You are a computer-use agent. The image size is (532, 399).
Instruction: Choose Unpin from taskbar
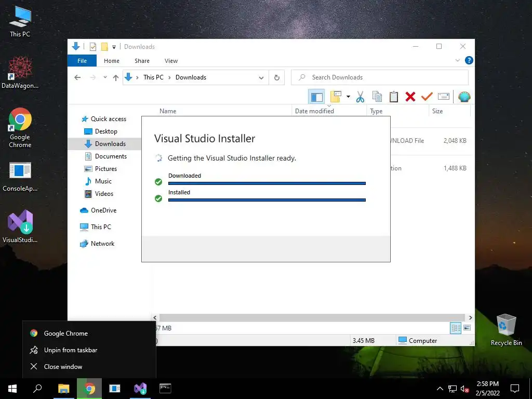(x=89, y=350)
